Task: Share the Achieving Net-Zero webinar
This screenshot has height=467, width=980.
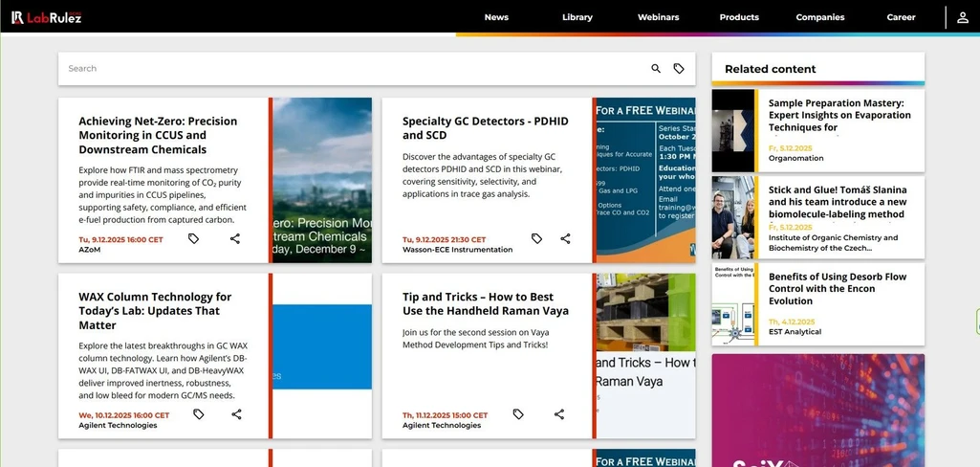Action: pyautogui.click(x=235, y=238)
